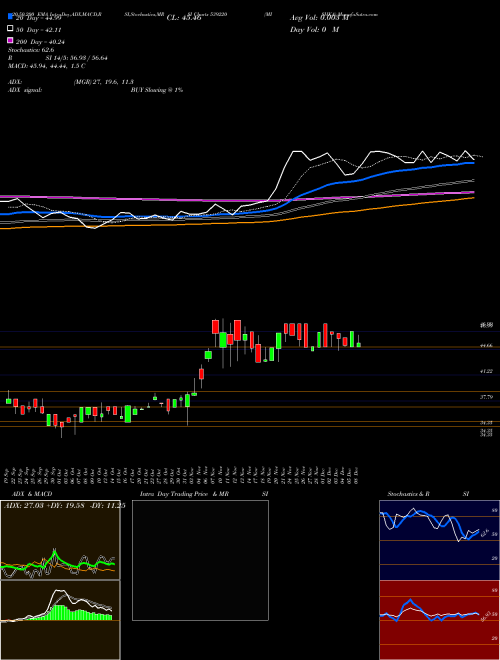
Task: Open the empty Intra Day Trading Price panel
Action: [200, 560]
